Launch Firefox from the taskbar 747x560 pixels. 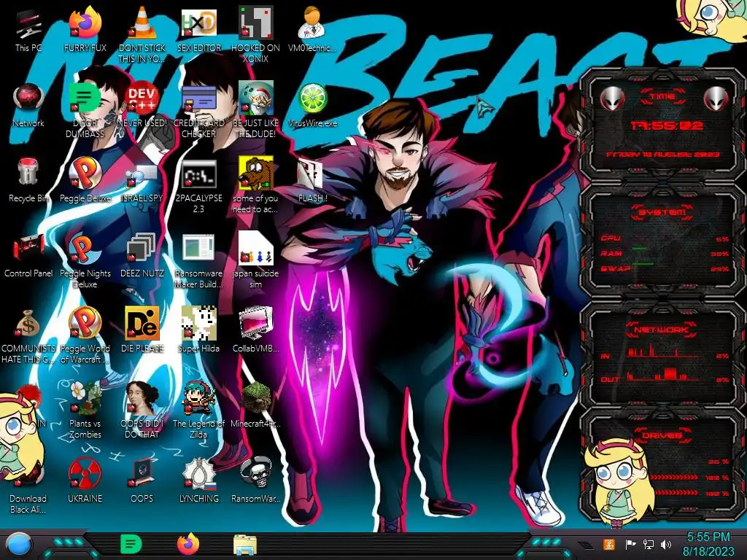point(188,544)
